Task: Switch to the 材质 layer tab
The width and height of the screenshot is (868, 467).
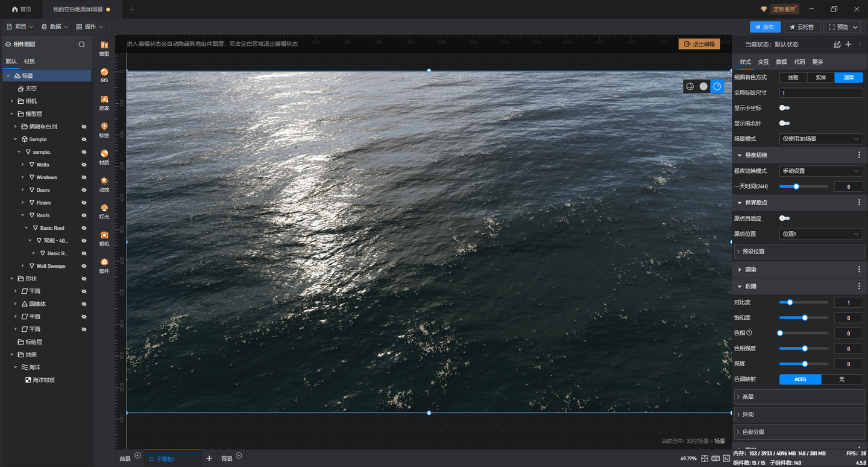Action: pos(30,62)
